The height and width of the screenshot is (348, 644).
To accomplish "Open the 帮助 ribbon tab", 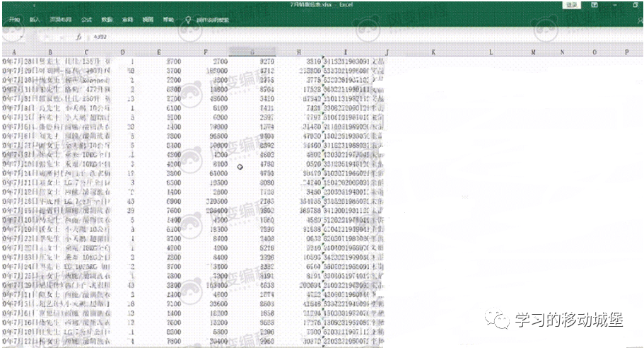I will pyautogui.click(x=168, y=19).
